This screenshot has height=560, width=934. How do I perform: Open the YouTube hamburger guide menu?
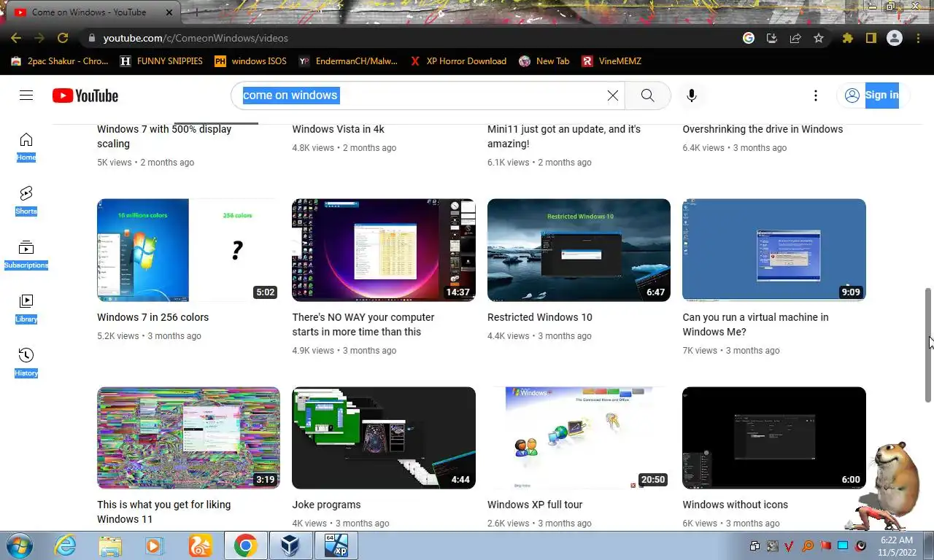click(x=26, y=95)
